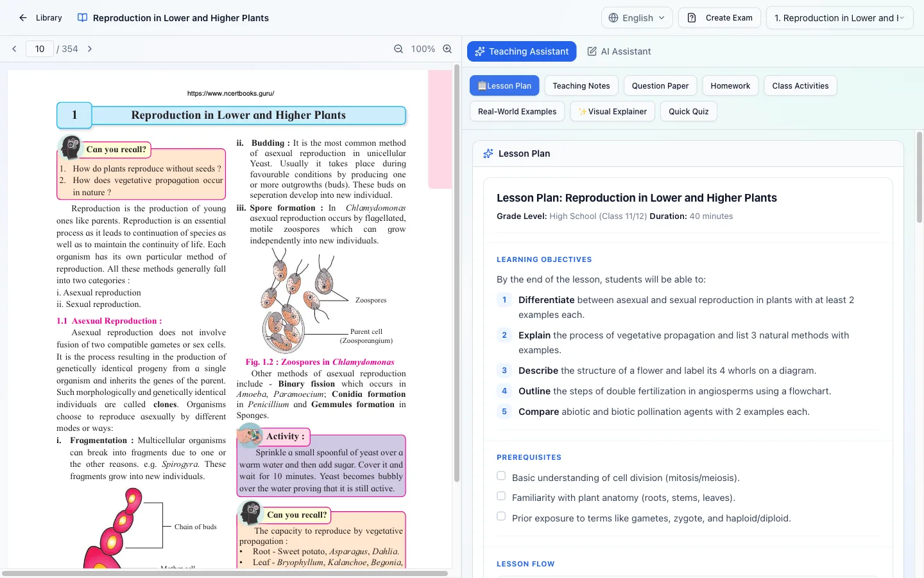
Task: Click the 'LEARNING OBJECTIVES' heading
Action: (544, 259)
